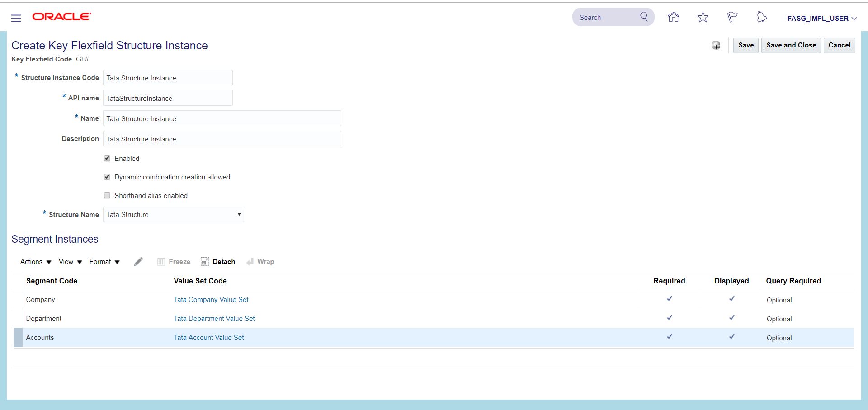The image size is (868, 410).
Task: Select the Department segment row
Action: coord(44,319)
